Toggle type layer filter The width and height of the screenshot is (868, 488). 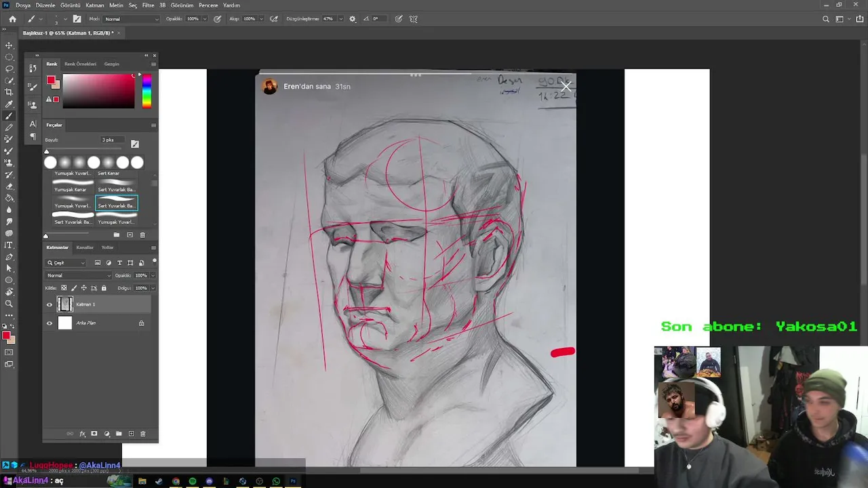click(x=119, y=263)
